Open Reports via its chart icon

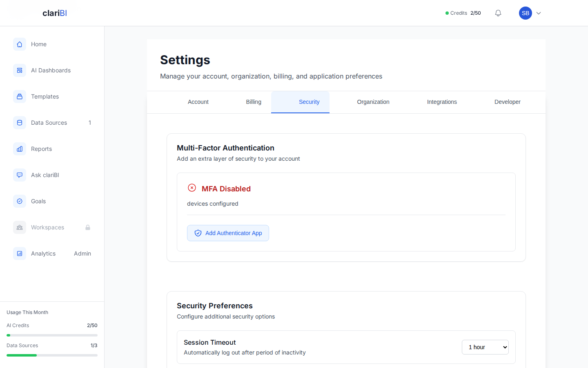point(19,149)
